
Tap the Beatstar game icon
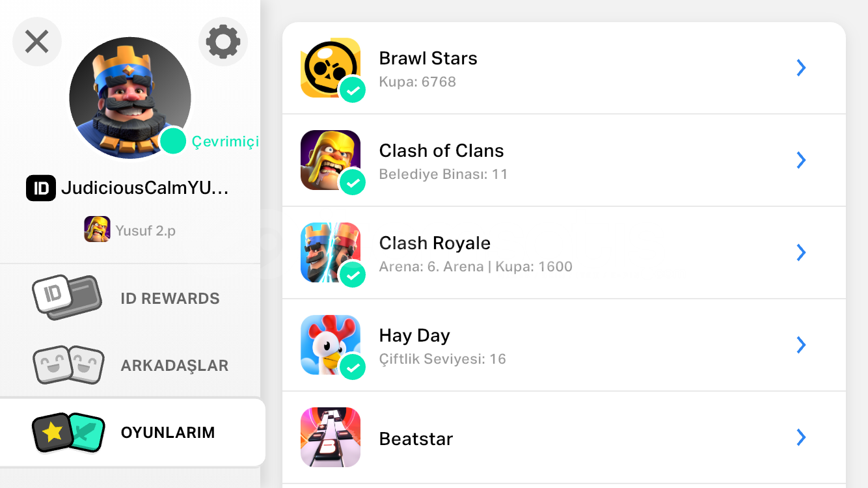(331, 437)
